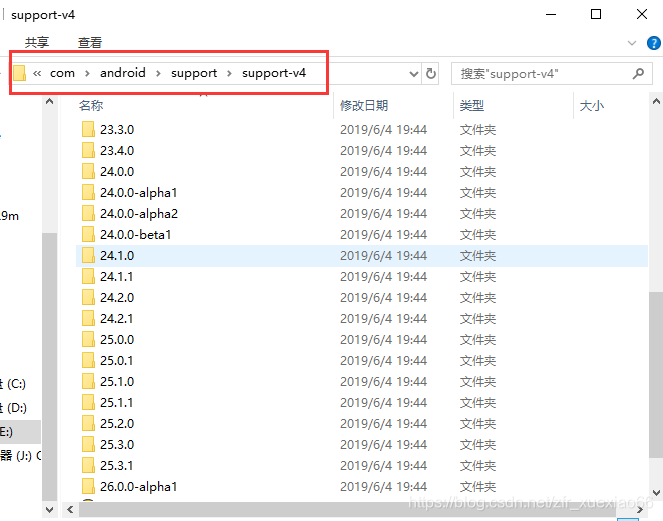Viewport: 663px width, 521px height.
Task: Open the 查看 ribbon tab
Action: [x=90, y=42]
